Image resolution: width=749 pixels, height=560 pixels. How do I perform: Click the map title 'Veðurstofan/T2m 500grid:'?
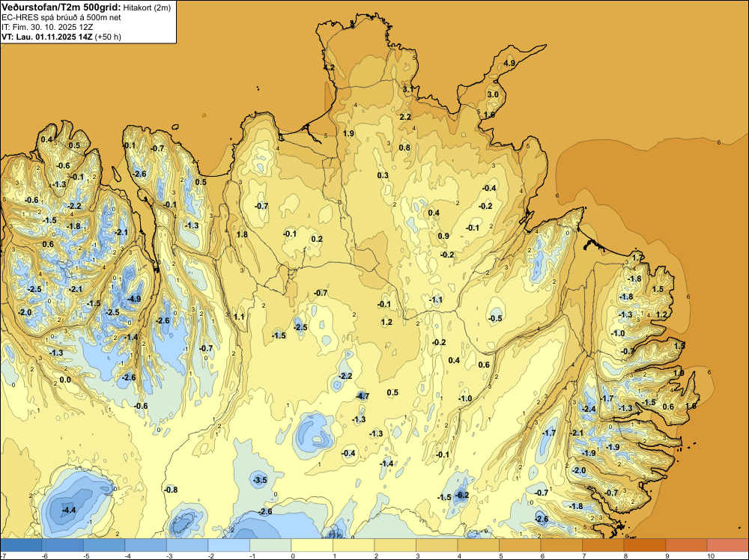pos(61,7)
